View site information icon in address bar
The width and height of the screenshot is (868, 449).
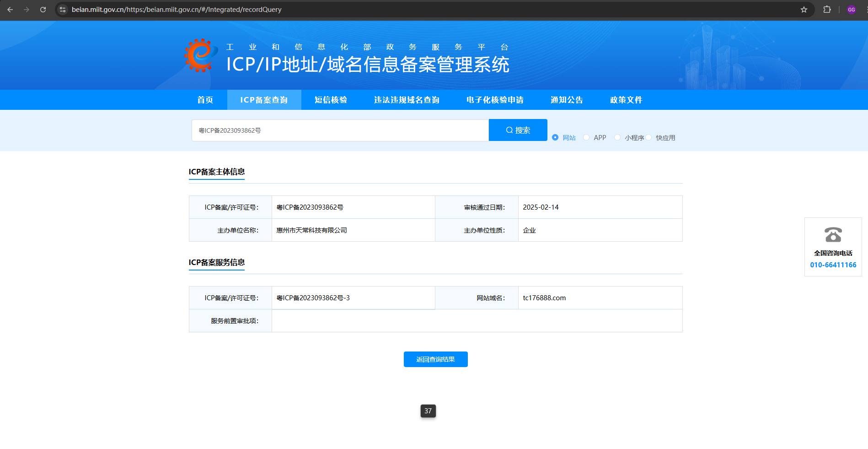pos(63,10)
